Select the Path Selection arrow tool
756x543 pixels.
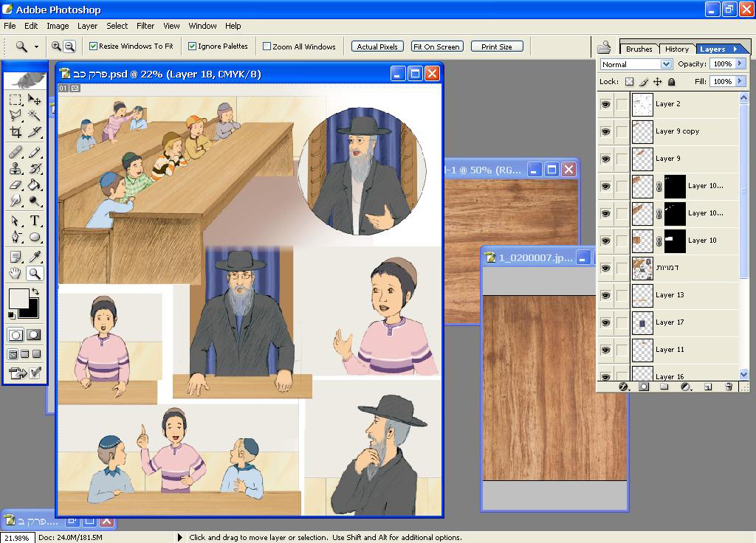(16, 221)
